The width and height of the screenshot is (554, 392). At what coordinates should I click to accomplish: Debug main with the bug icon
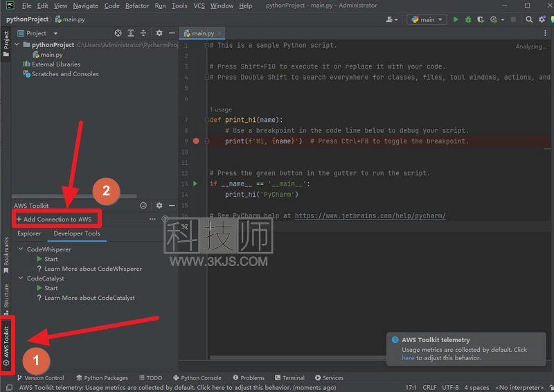pyautogui.click(x=468, y=19)
